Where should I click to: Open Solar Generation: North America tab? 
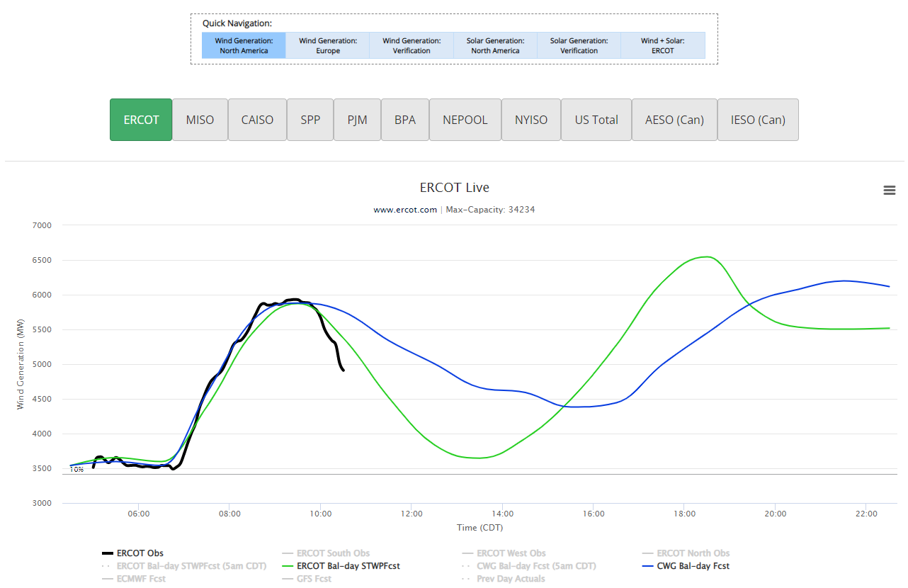click(x=495, y=45)
